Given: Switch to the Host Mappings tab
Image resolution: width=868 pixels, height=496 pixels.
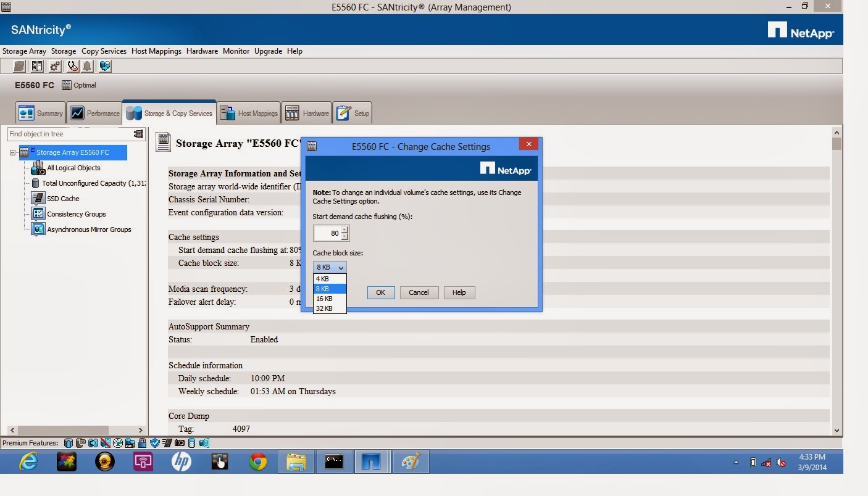Looking at the screenshot, I should pos(249,113).
